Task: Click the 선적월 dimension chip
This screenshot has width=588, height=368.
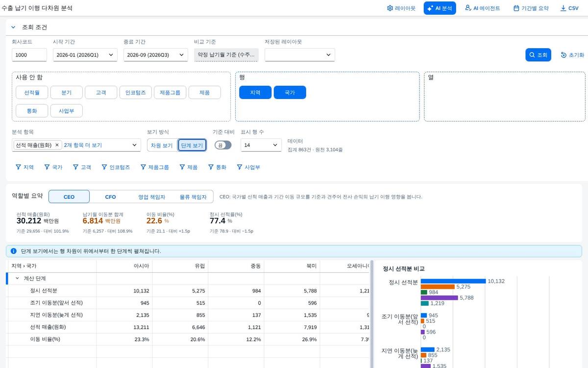Action: [x=32, y=92]
